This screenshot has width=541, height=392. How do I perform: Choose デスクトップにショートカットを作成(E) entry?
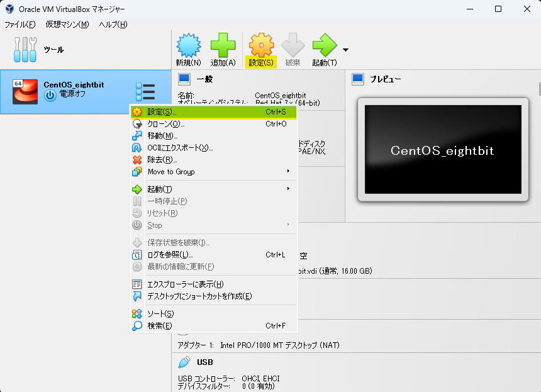click(214, 296)
